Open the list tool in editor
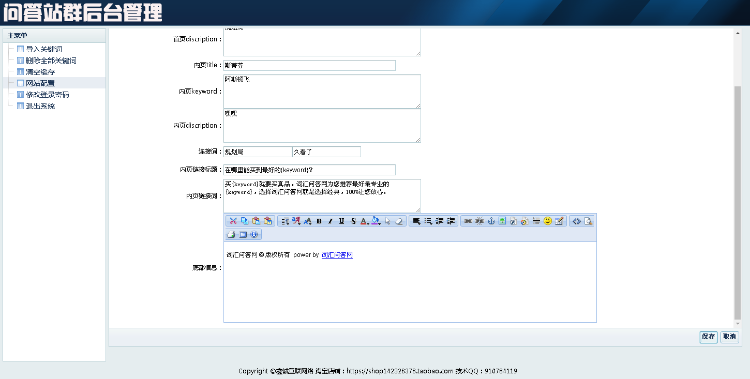Screen dimensions: 750x379 [x=428, y=221]
